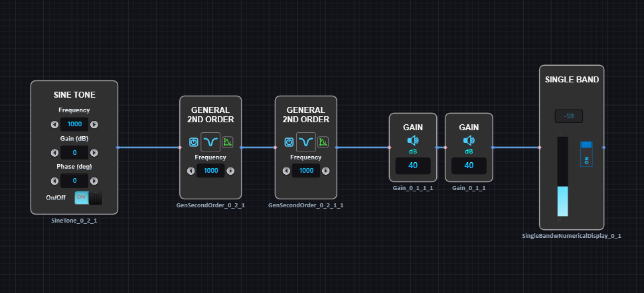Select wire between Sine Tone and first filter
Screen dimensions: 644x293
click(x=149, y=147)
